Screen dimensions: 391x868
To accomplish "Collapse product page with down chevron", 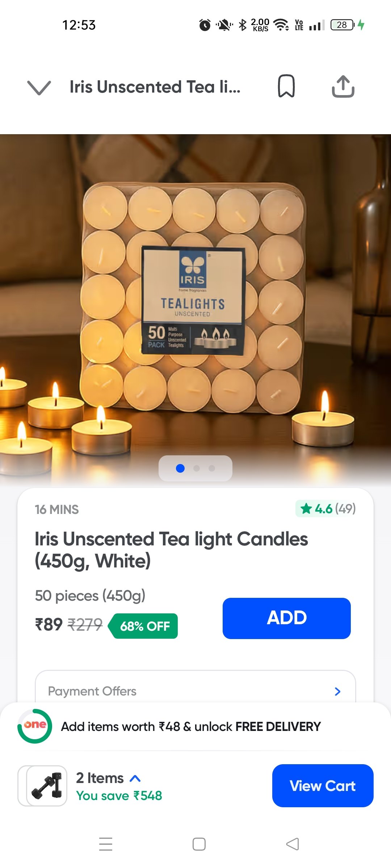I will (x=39, y=87).
